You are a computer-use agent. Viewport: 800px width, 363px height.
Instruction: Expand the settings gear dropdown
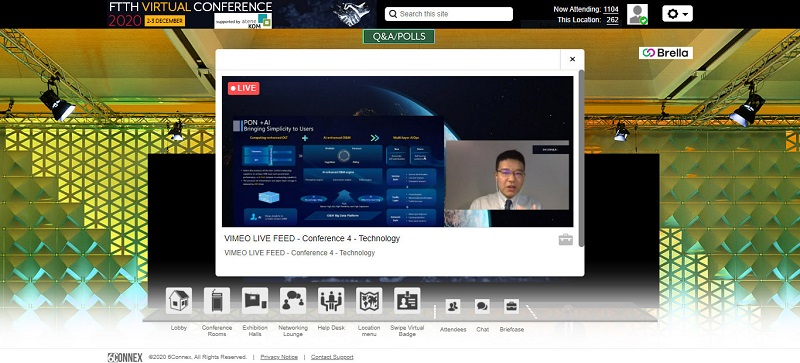[x=678, y=13]
